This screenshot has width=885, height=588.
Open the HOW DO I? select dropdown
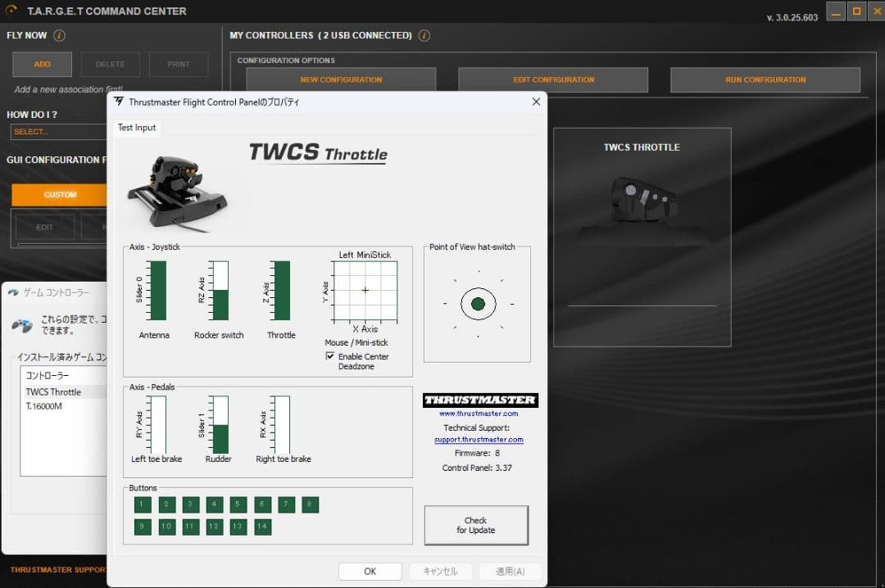click(57, 132)
